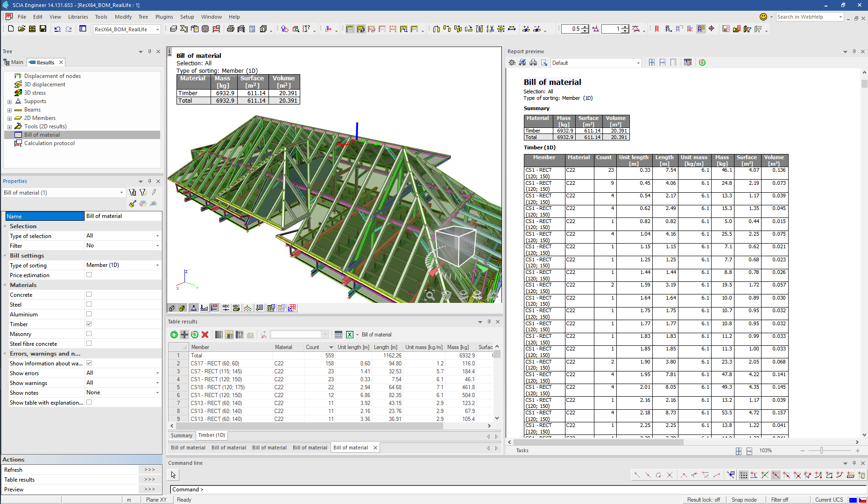The width and height of the screenshot is (868, 504).
Task: Expand the Beams tree node
Action: [9, 110]
